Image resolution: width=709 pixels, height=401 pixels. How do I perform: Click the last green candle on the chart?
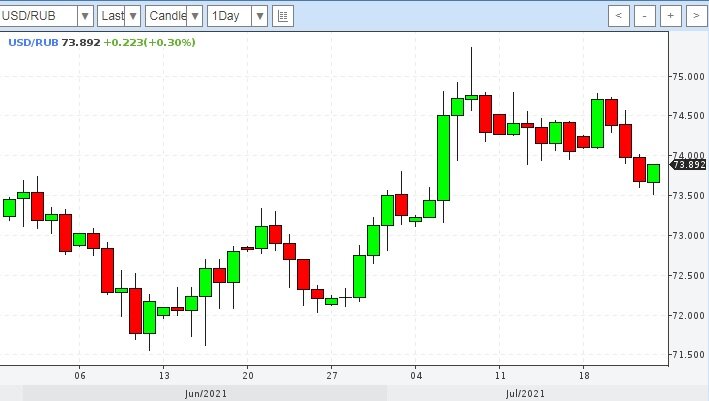[x=653, y=174]
